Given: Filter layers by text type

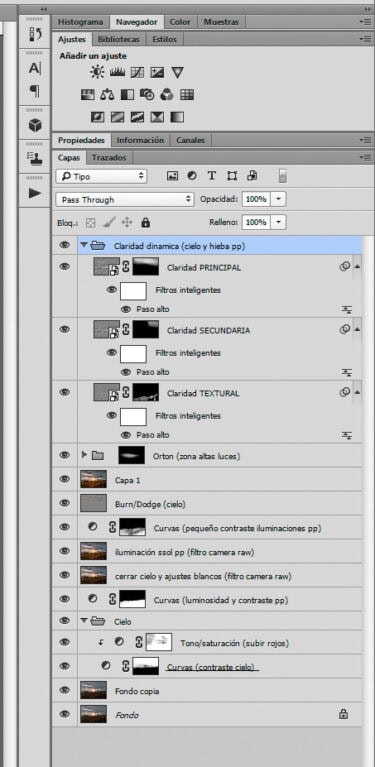Looking at the screenshot, I should click(x=212, y=176).
